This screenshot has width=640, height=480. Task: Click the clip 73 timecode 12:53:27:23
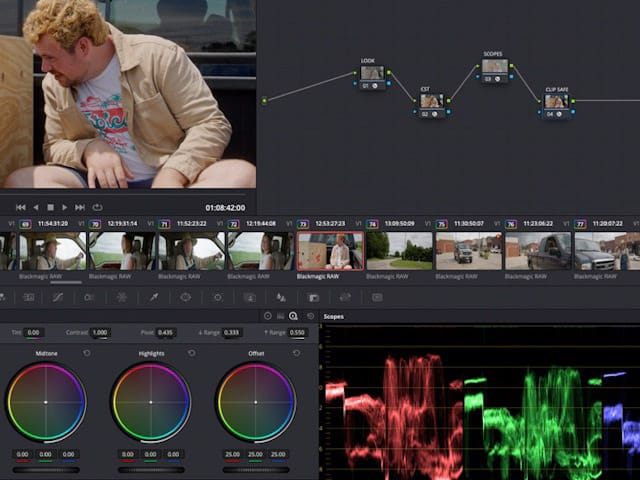[330, 224]
